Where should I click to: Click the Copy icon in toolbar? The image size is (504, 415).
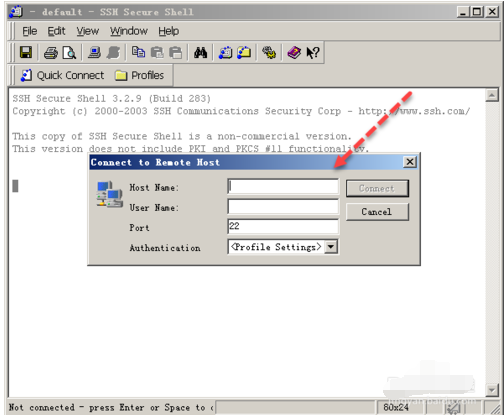138,52
